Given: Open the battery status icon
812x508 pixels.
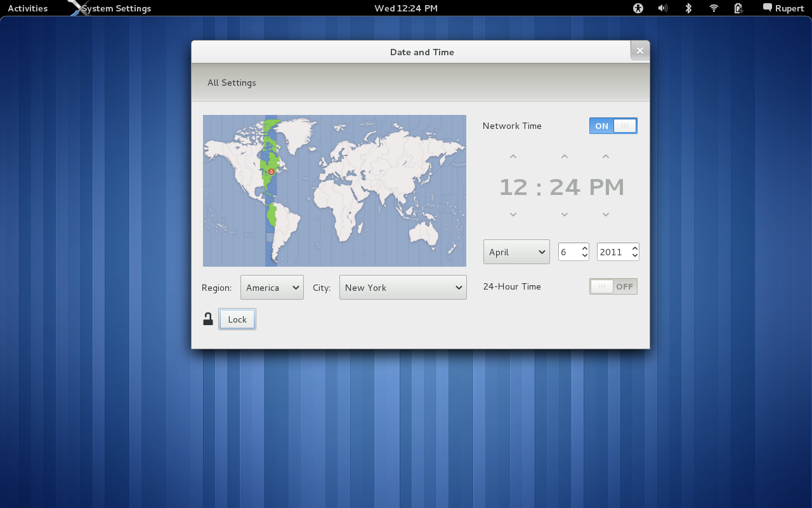Looking at the screenshot, I should (738, 8).
